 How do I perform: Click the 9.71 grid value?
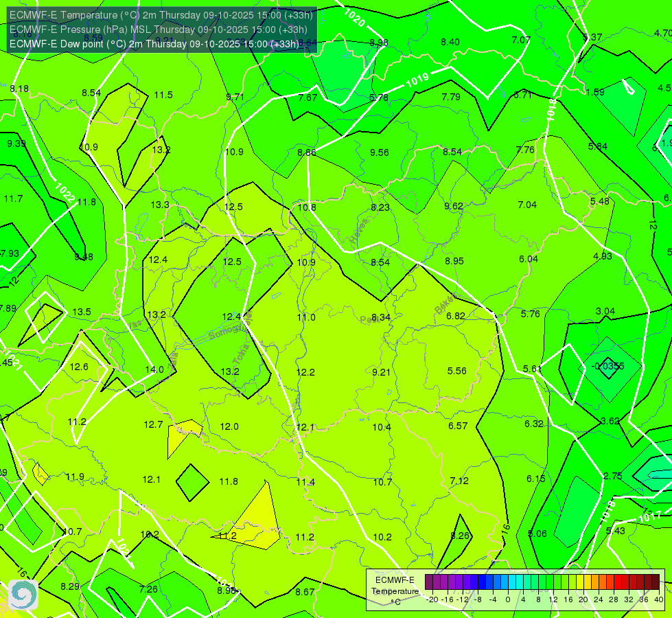(235, 97)
